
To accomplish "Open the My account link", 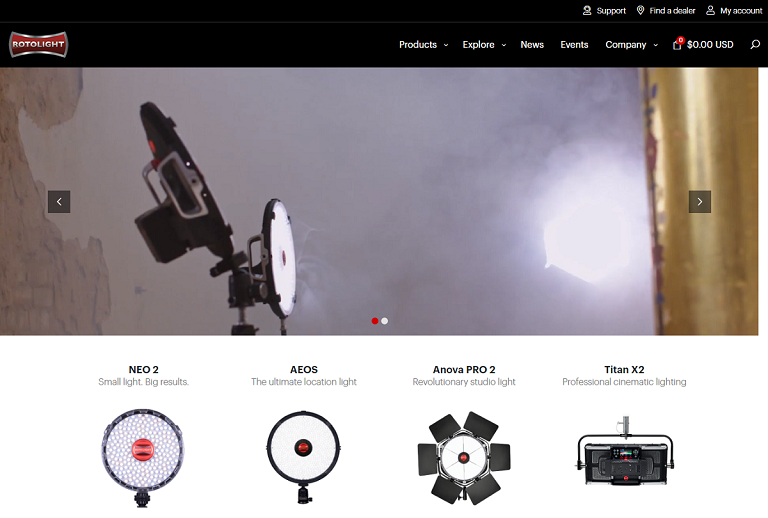I will point(741,11).
